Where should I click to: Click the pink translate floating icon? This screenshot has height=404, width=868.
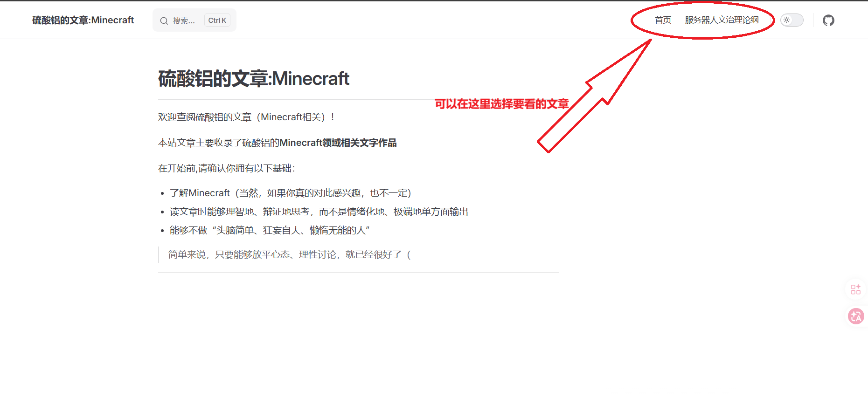coord(856,316)
